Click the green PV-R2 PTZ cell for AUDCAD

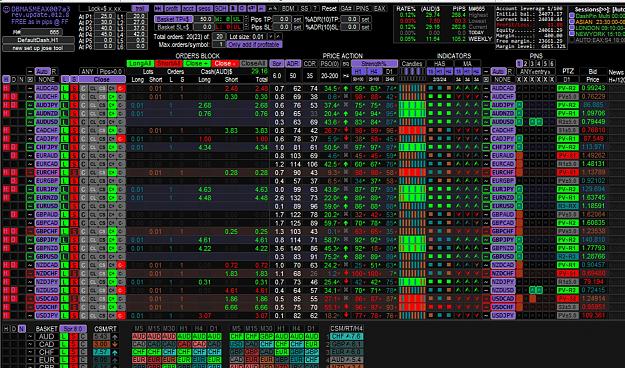(x=567, y=88)
